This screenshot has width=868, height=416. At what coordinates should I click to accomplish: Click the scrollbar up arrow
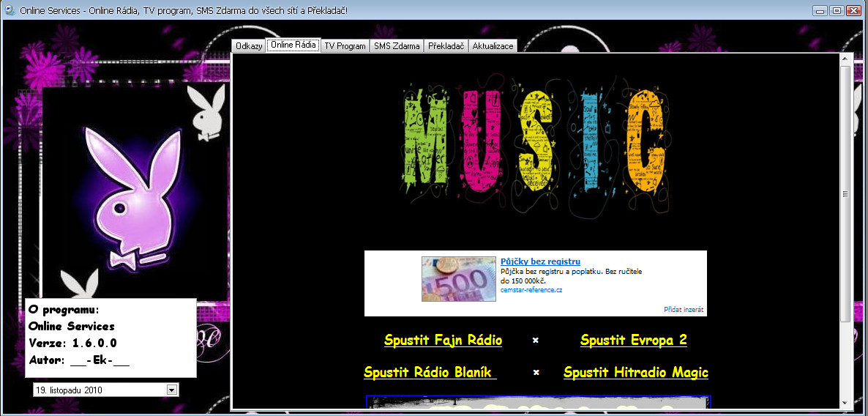pos(845,59)
